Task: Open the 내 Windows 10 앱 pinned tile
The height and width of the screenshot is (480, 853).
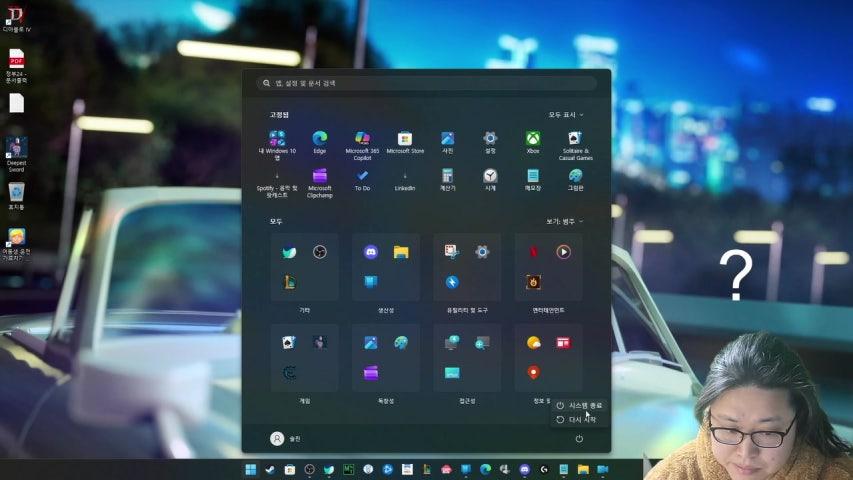Action: pos(277,145)
